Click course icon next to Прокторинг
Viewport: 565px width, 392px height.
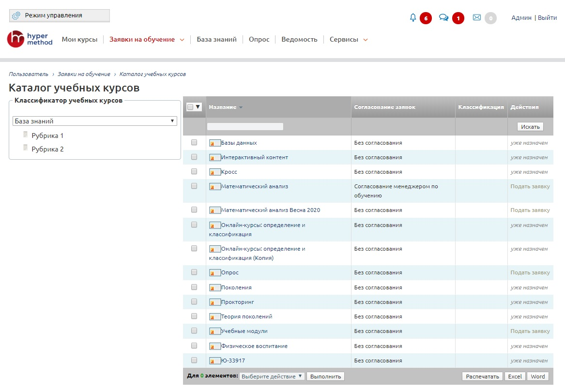pyautogui.click(x=215, y=302)
